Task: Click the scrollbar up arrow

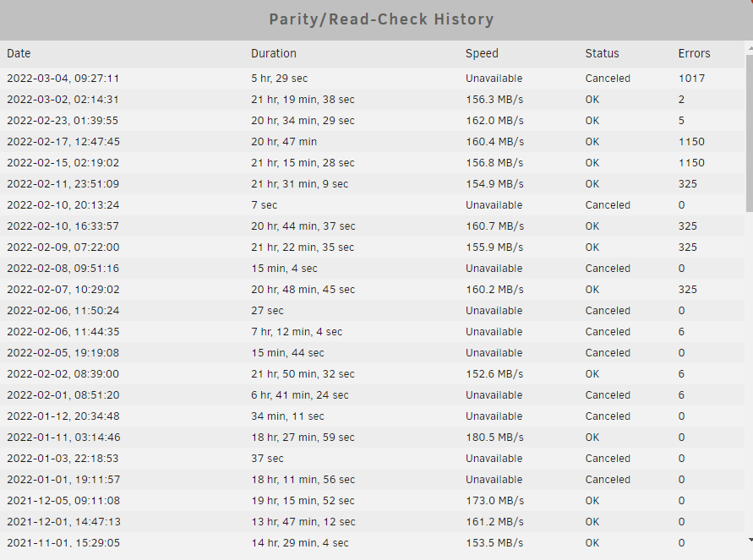Action: coord(750,48)
